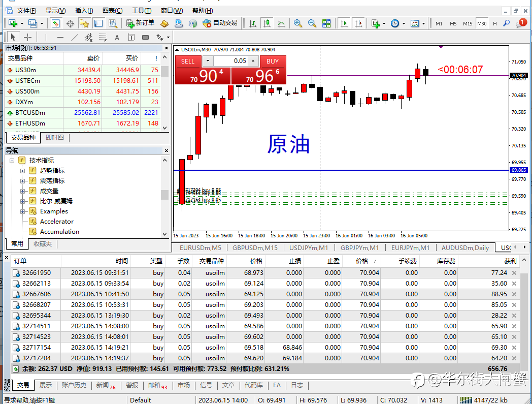Click the search magnifier icon
Image resolution: width=532 pixels, height=404 pixels.
point(507,23)
